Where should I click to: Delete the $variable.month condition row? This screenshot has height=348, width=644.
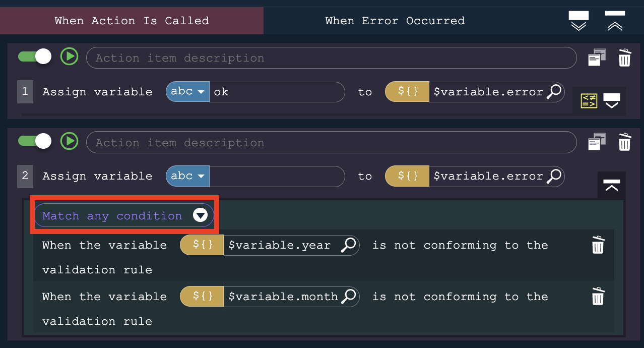click(x=598, y=297)
